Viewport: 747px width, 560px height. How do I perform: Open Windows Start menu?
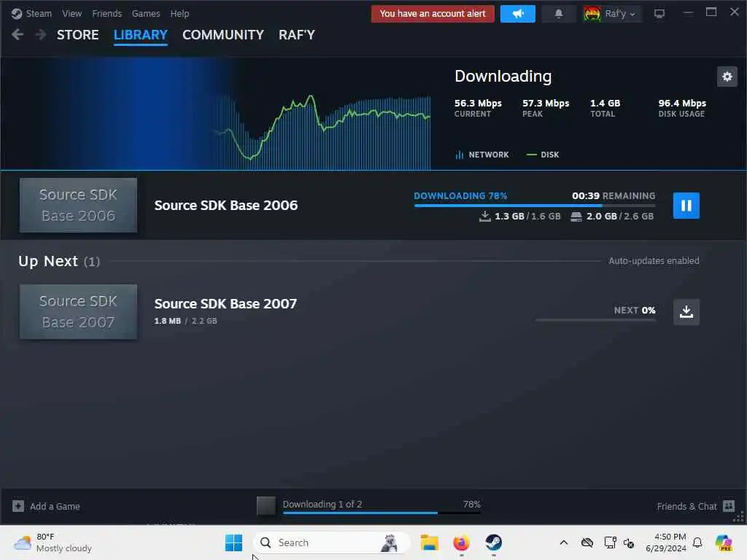(233, 542)
